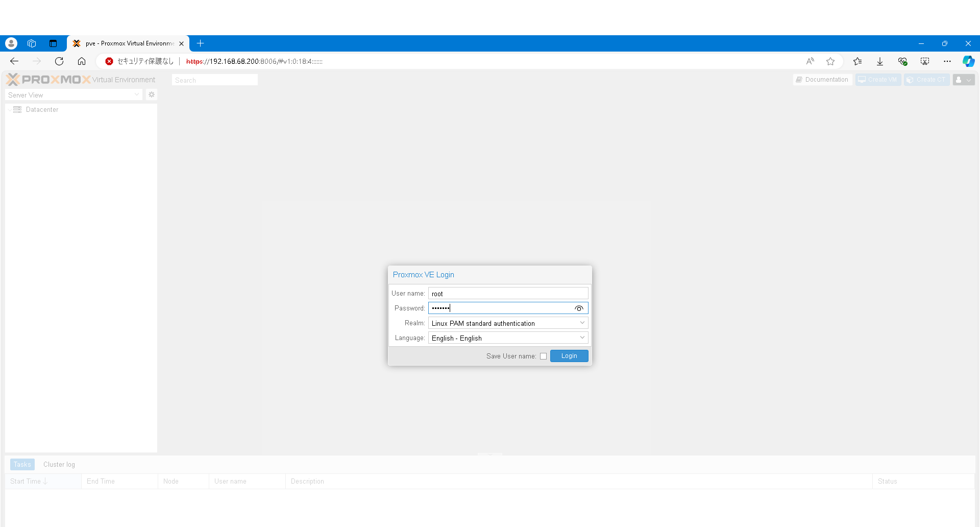Click the Datacenter server icon
This screenshot has width=980, height=527.
coord(17,109)
